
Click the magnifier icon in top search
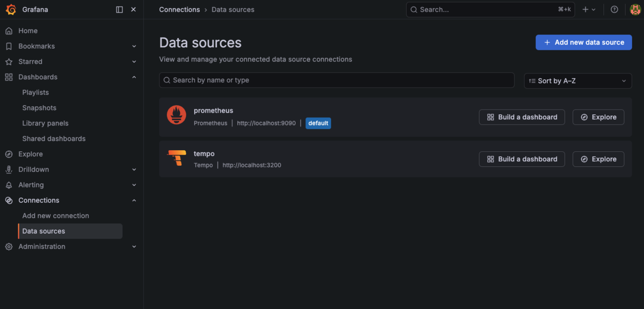[x=414, y=10]
